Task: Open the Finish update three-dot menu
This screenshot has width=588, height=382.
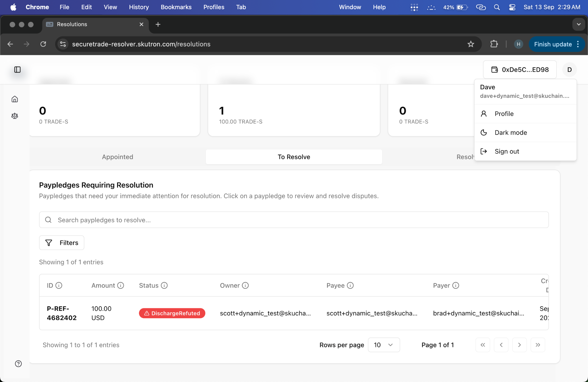Action: 578,44
